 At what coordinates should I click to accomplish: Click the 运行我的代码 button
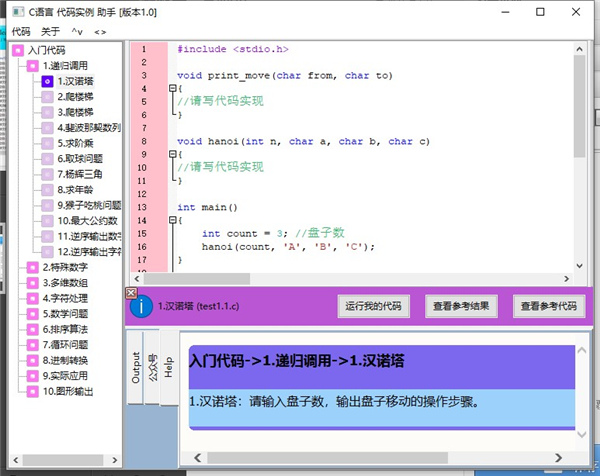tap(371, 306)
